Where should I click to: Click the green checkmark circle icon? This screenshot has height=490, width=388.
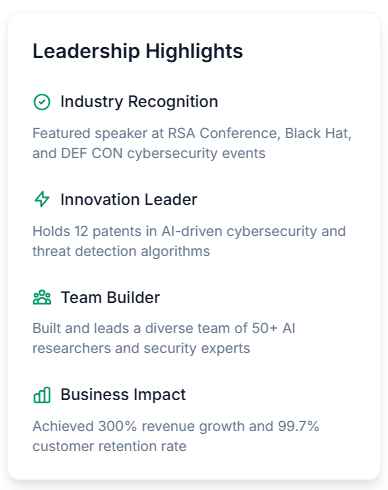tap(42, 102)
